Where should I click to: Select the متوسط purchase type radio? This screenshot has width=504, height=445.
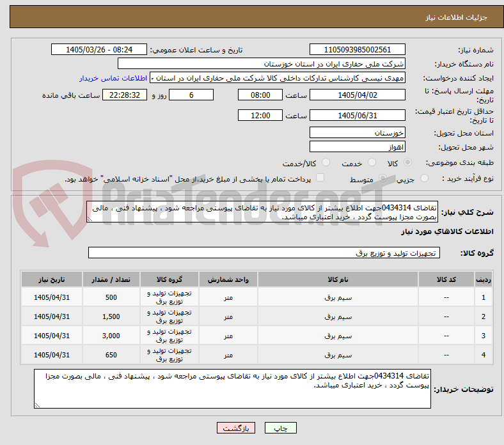coord(382,178)
